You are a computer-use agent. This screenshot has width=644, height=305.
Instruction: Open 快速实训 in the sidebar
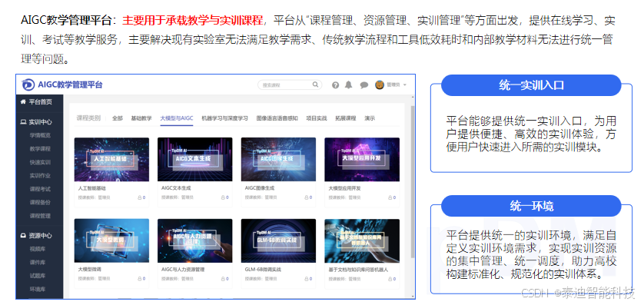tap(40, 162)
